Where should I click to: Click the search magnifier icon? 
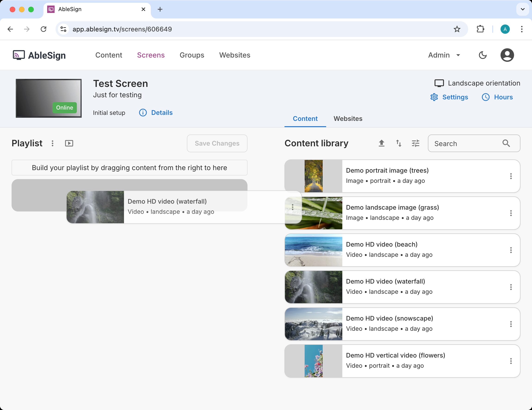click(506, 143)
